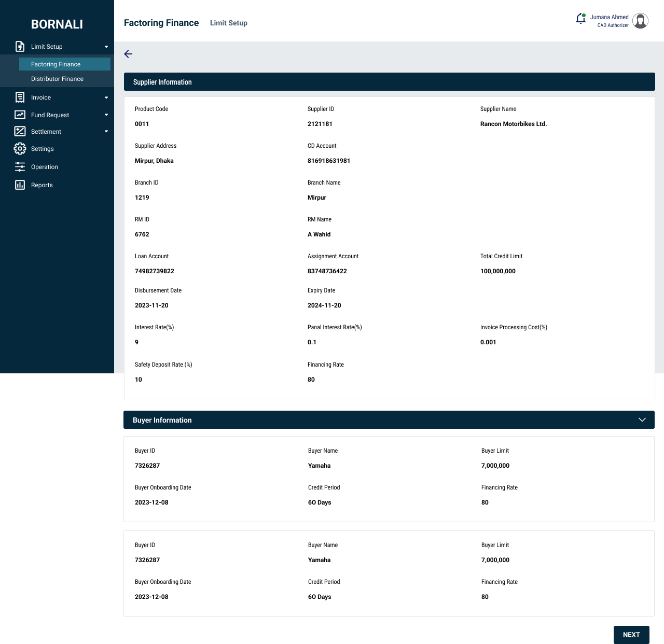
Task: Select Distributor Finance submenu item
Action: [x=57, y=79]
